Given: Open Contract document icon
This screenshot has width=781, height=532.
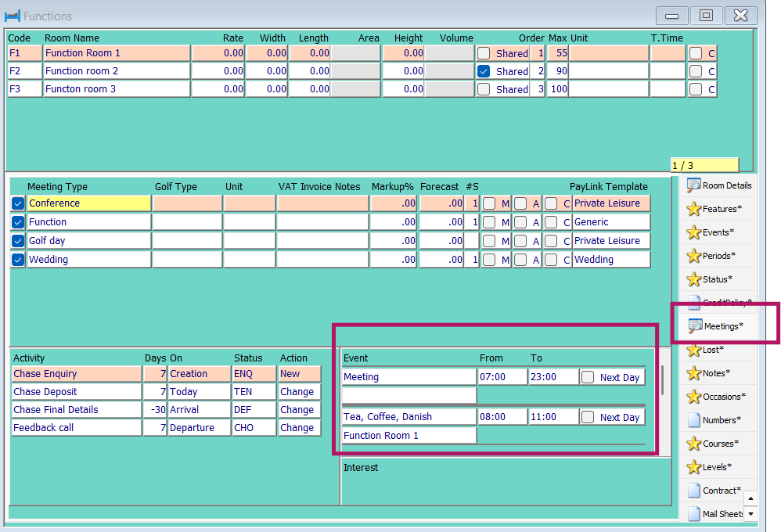Looking at the screenshot, I should 693,491.
